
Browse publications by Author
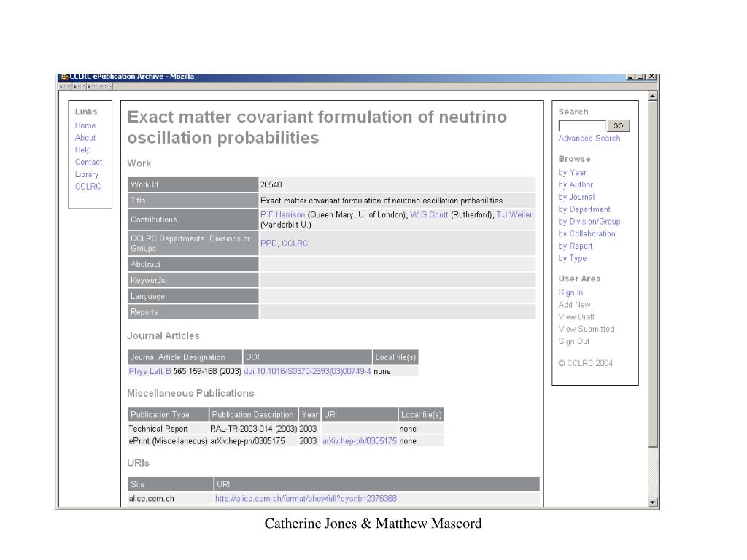click(576, 185)
